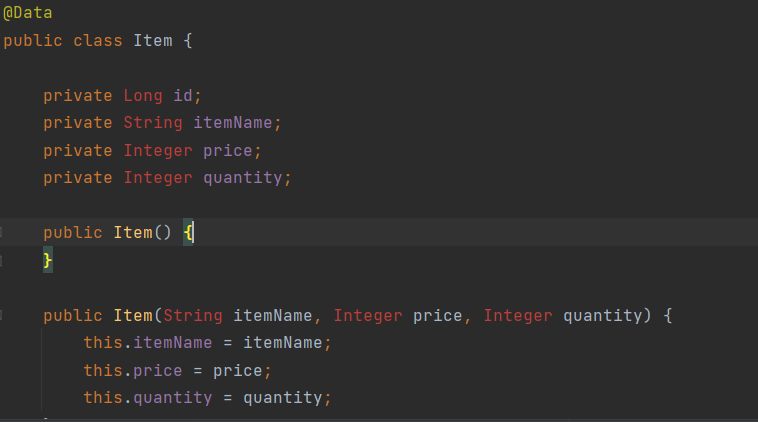Click the itemName field after this.

173,343
